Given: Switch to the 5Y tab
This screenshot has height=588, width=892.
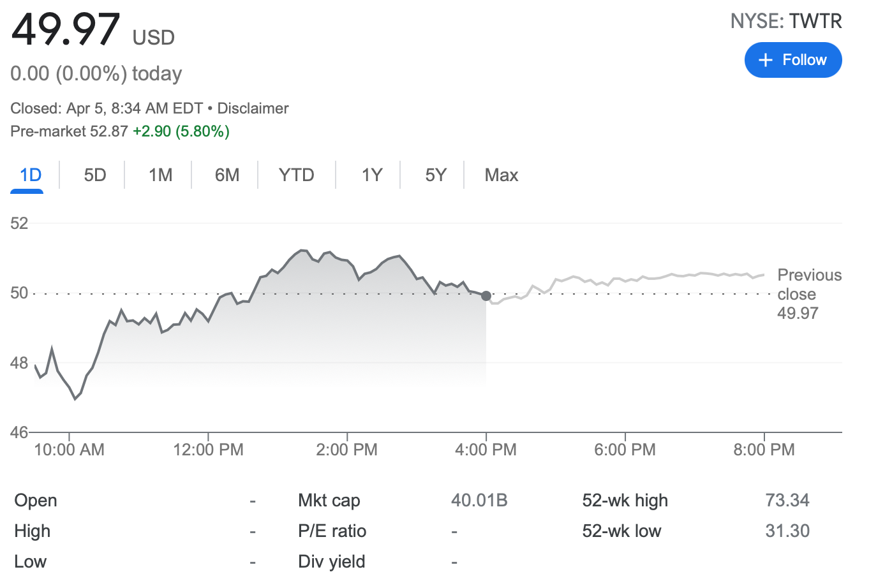Looking at the screenshot, I should [436, 175].
